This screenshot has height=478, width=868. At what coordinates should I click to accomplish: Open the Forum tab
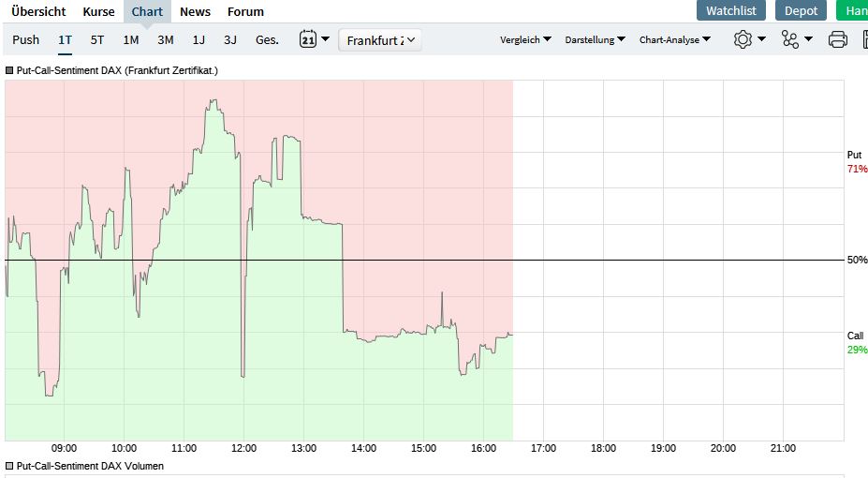pos(245,11)
